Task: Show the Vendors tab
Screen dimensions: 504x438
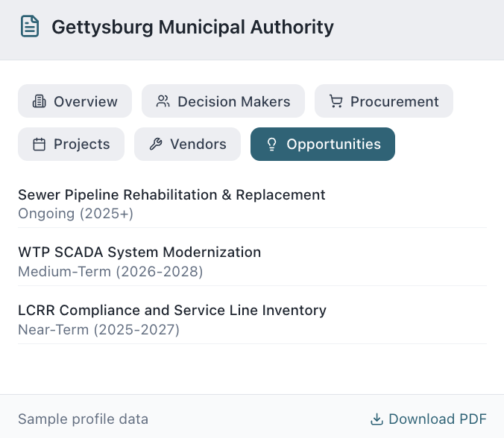Action: (x=198, y=145)
